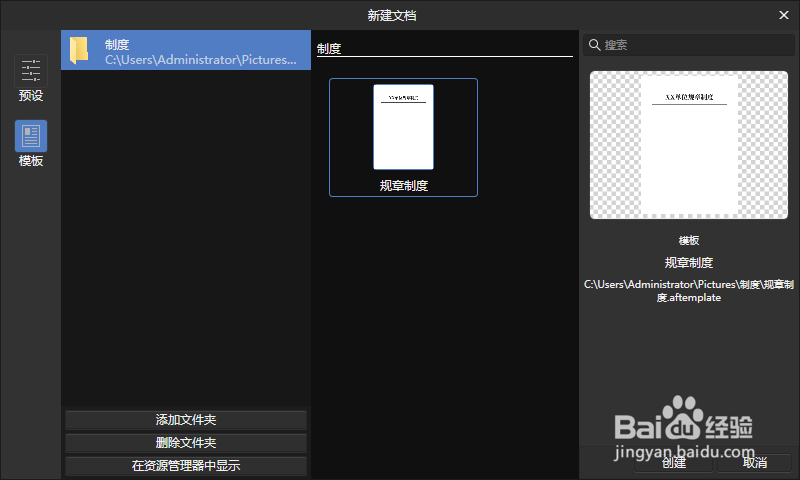Click the search magnifier icon
Viewport: 800px width, 480px height.
coord(594,45)
